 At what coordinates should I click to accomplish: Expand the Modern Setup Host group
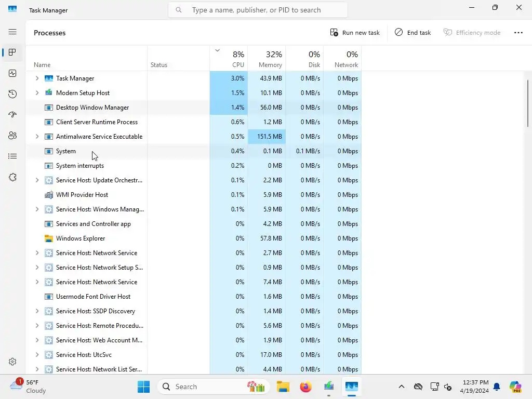point(37,92)
